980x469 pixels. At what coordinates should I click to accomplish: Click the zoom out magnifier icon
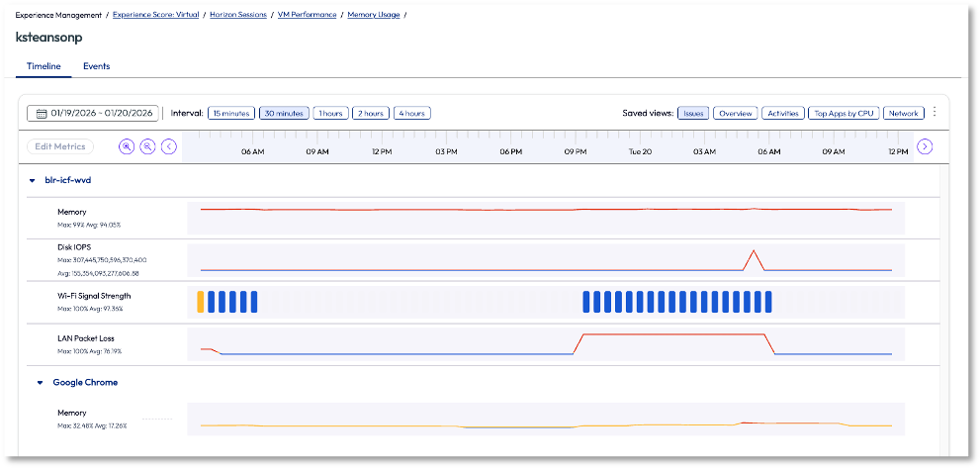coord(147,146)
